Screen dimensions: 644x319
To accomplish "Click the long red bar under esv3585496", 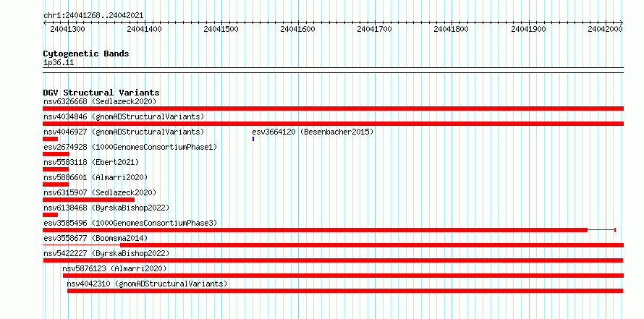I will tap(315, 230).
